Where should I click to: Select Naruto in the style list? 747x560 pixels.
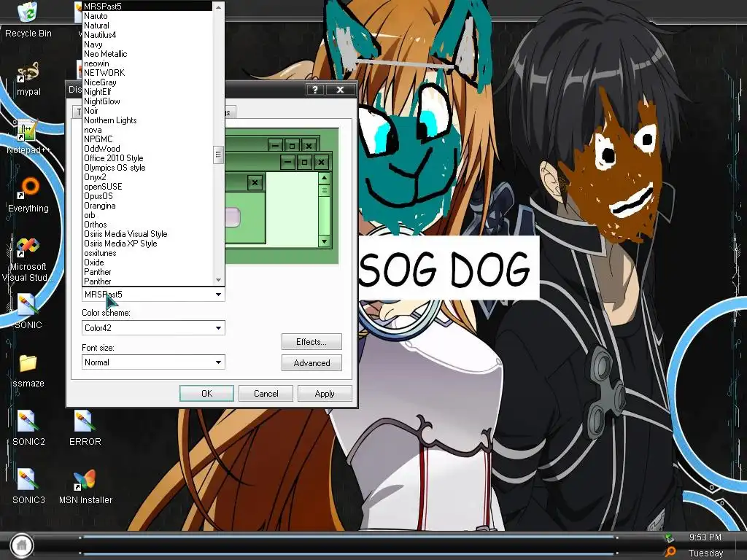click(147, 16)
